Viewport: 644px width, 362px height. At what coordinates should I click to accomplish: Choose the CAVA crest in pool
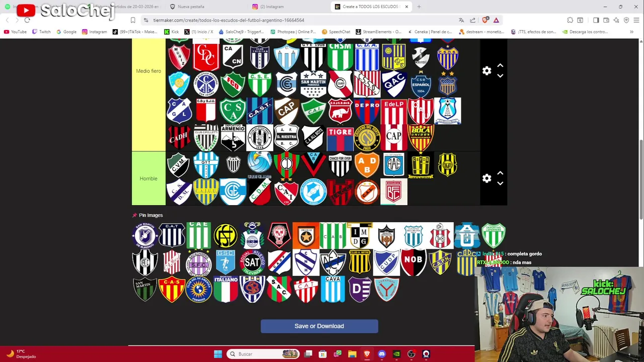[x=333, y=289]
